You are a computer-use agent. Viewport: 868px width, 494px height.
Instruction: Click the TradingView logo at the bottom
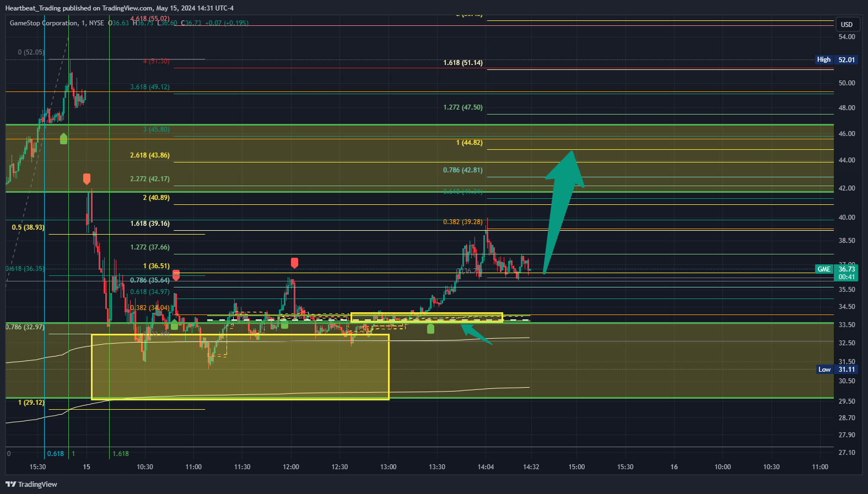pos(31,484)
